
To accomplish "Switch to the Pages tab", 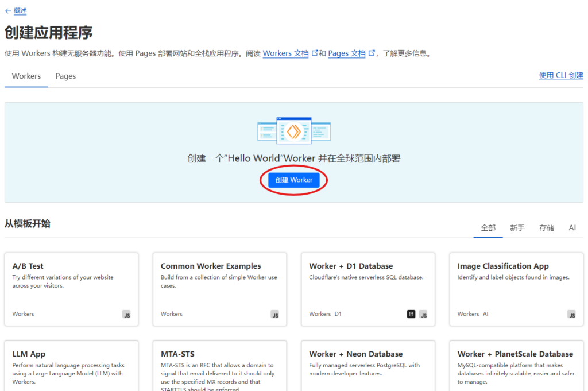I will (x=65, y=76).
